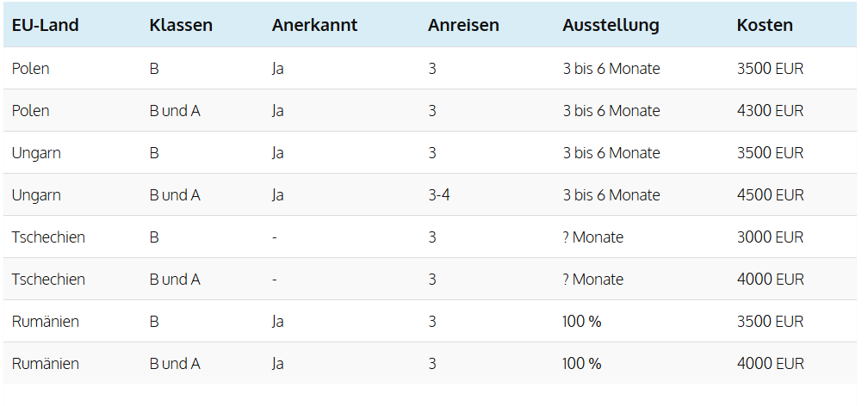Select the 4500 EUR cost cell
This screenshot has width=868, height=406.
pyautogui.click(x=770, y=195)
